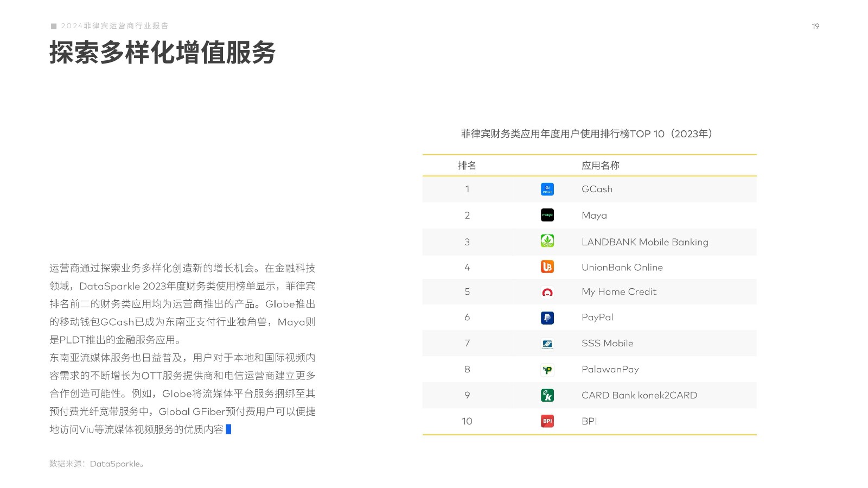Click the CARD Bank konek2CARD text
The image size is (868, 488).
[x=639, y=395]
